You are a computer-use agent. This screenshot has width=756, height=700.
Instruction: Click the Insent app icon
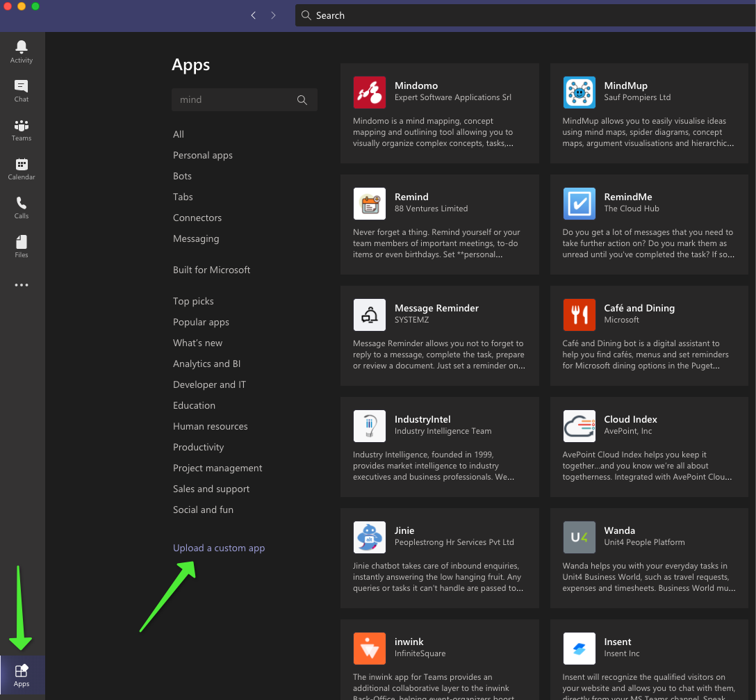tap(579, 649)
